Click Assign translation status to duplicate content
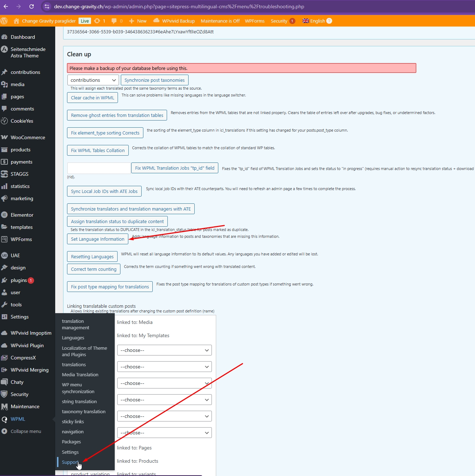This screenshot has height=476, width=475. [117, 221]
